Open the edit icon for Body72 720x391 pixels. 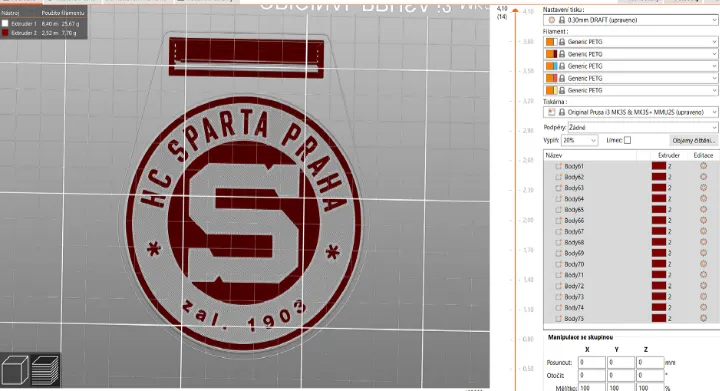click(703, 285)
